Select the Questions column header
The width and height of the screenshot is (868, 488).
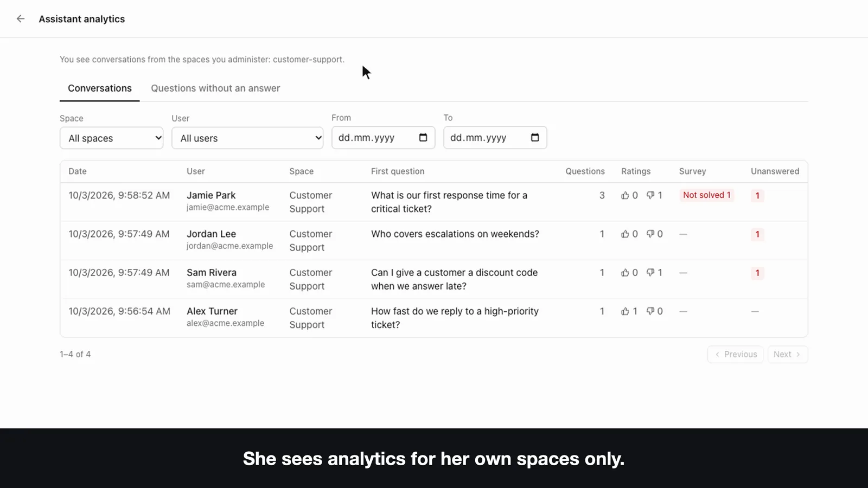click(x=585, y=171)
